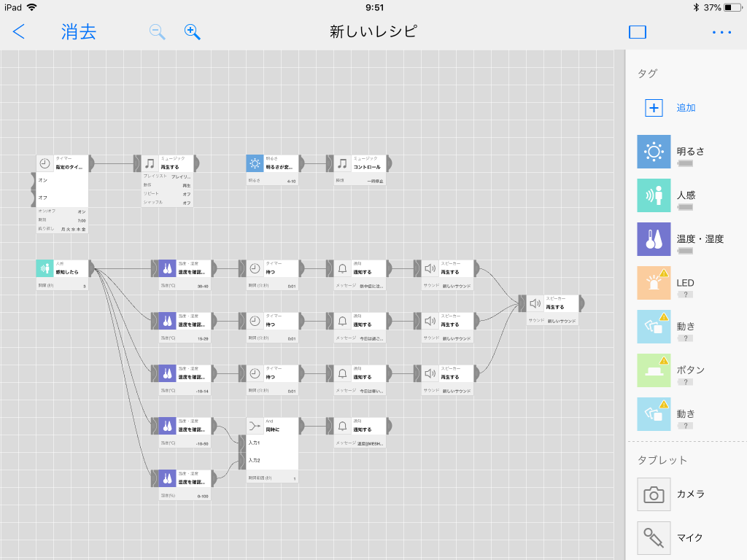Click the music note icon on the コントロール block

coord(342,163)
